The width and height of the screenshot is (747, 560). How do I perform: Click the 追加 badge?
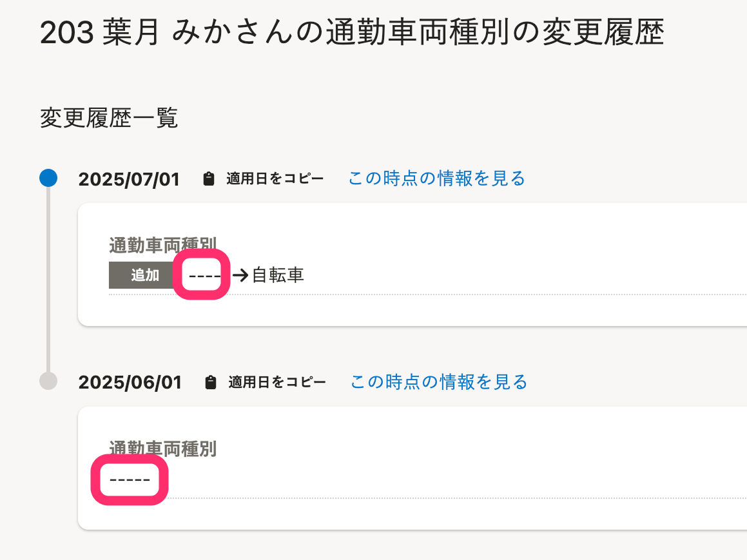[x=145, y=275]
